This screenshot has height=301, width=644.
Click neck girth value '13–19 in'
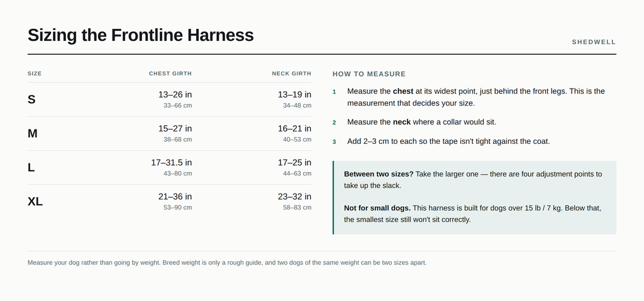[x=294, y=94]
